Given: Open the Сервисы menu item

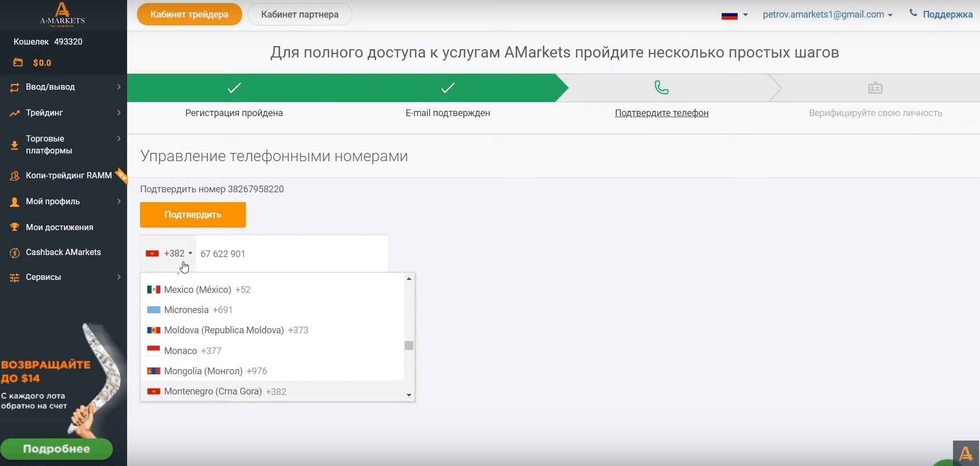Looking at the screenshot, I should [x=63, y=277].
